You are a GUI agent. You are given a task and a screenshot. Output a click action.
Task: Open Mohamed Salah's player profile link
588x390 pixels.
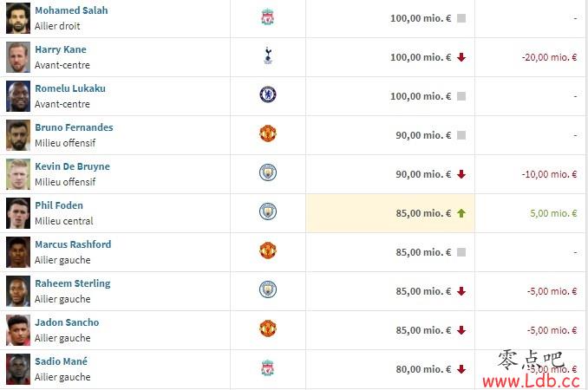pos(71,10)
